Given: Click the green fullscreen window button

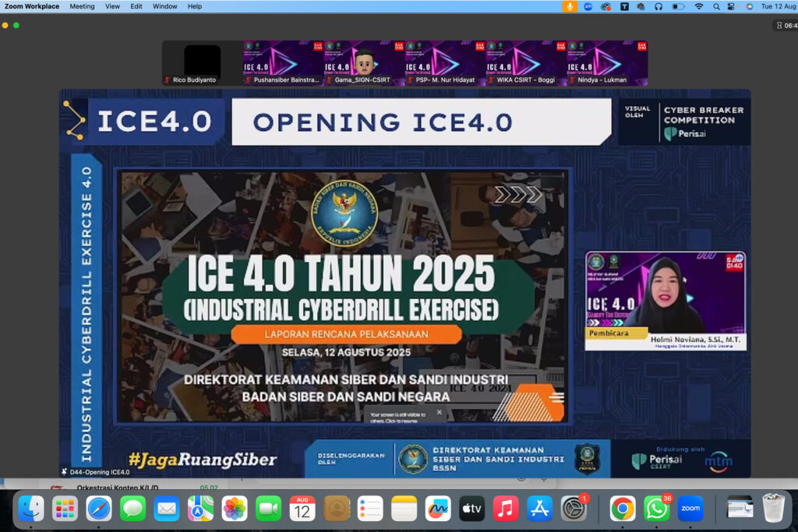Looking at the screenshot, I should click(16, 26).
